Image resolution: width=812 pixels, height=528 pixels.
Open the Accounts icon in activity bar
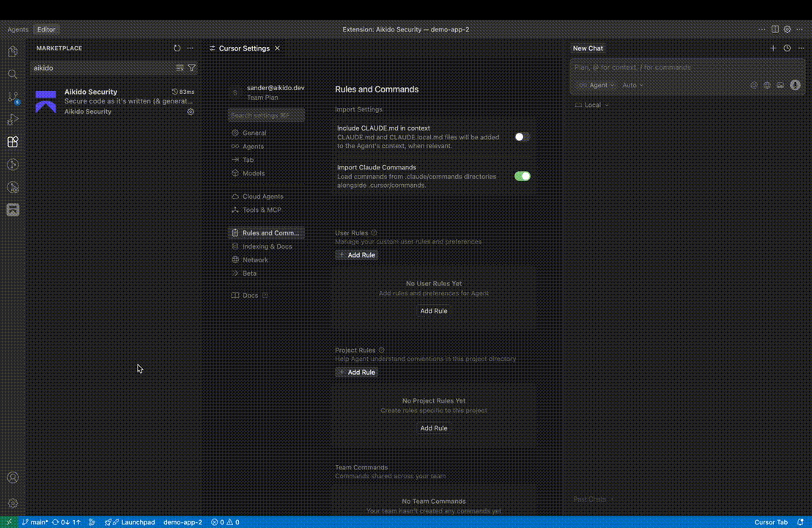click(x=12, y=477)
